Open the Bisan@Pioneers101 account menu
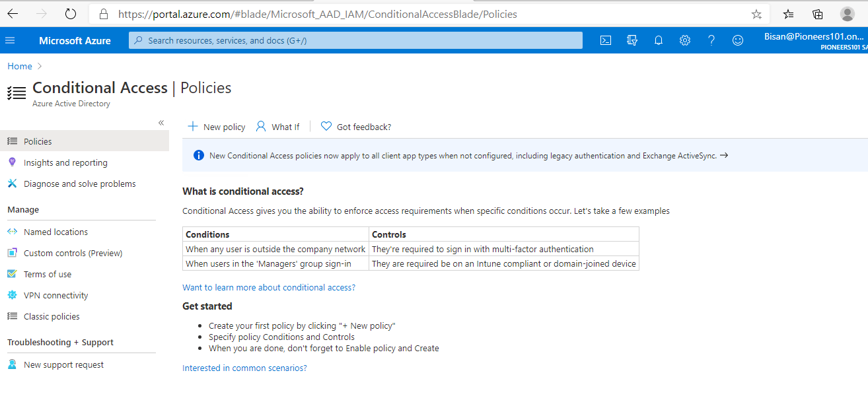Screen dimensions: 868x406 point(815,40)
